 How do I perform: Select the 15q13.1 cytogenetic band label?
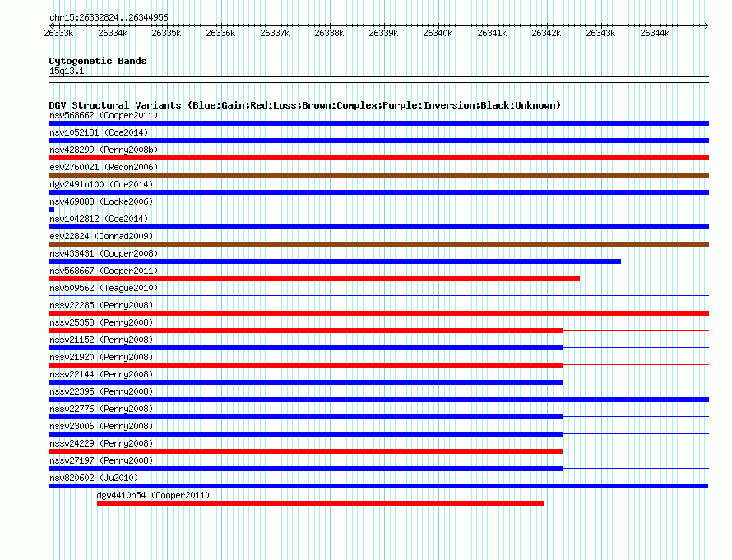point(67,71)
